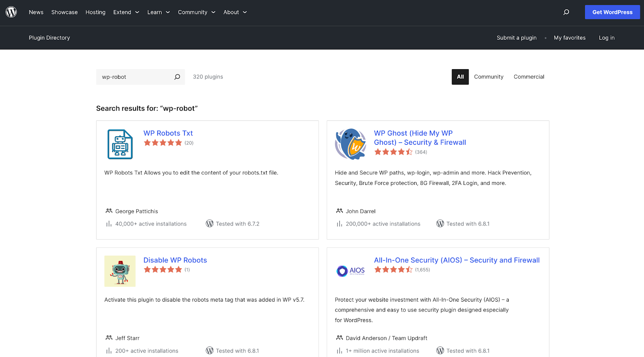Open Submit a plugin link
Viewport: 644px width, 357px height.
[x=516, y=38]
